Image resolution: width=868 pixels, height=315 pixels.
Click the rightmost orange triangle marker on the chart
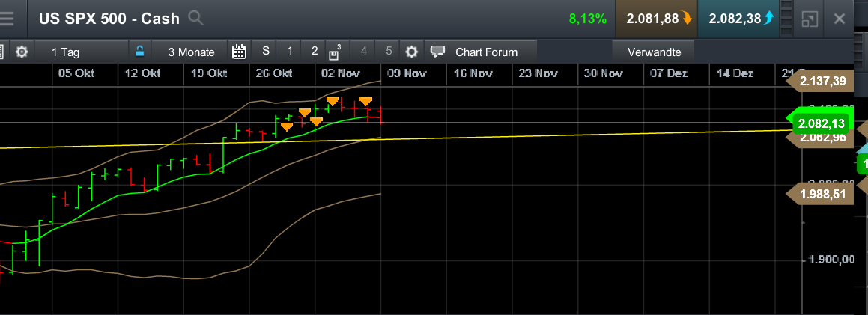tap(365, 101)
